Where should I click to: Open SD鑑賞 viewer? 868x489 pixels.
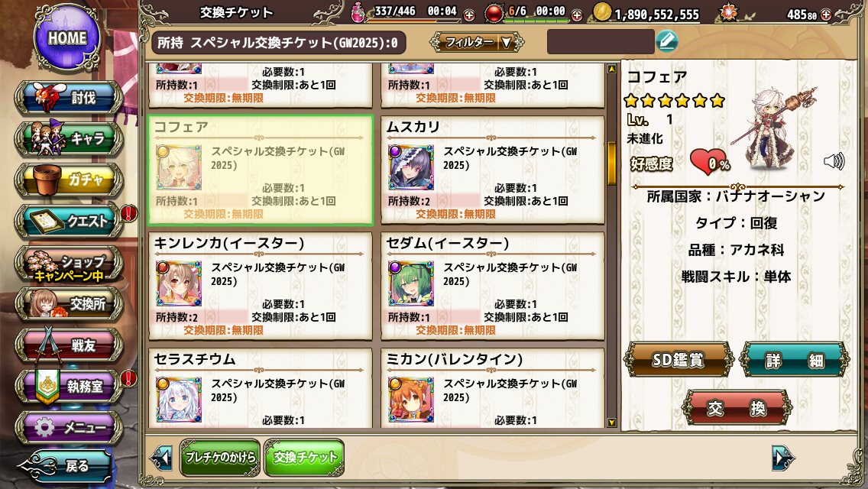coord(679,361)
